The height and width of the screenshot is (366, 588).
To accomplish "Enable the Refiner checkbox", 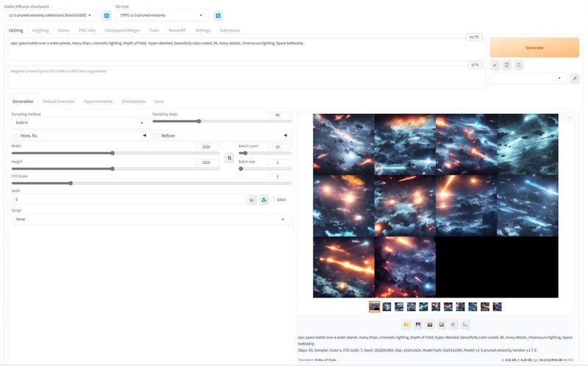I will pyautogui.click(x=157, y=135).
